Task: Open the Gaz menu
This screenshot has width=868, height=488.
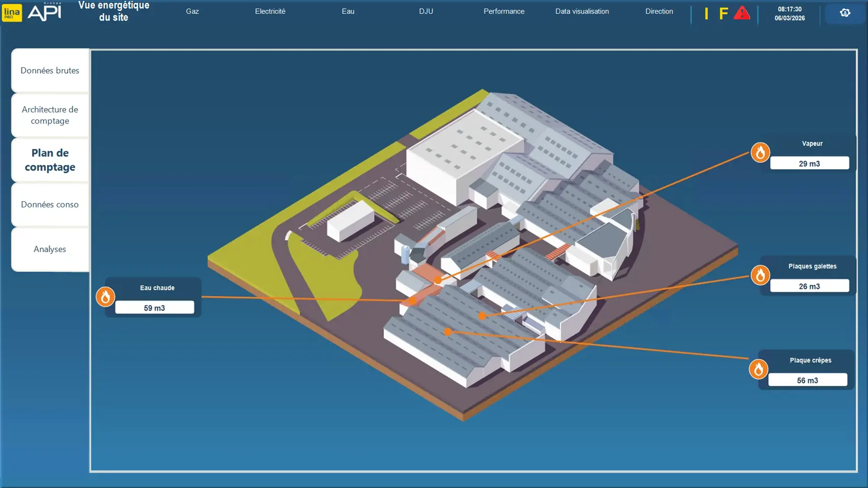Action: [x=192, y=11]
